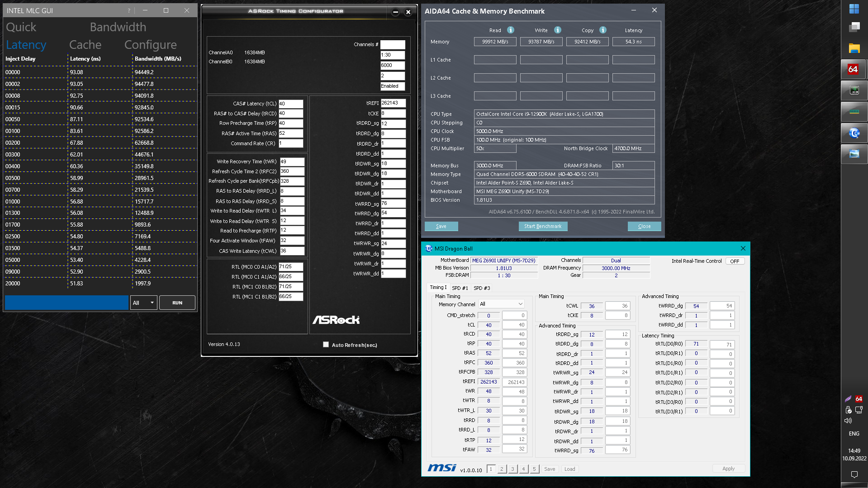
Task: Click the tWRRD_dg editable value in Dragon Ball
Action: pos(721,306)
